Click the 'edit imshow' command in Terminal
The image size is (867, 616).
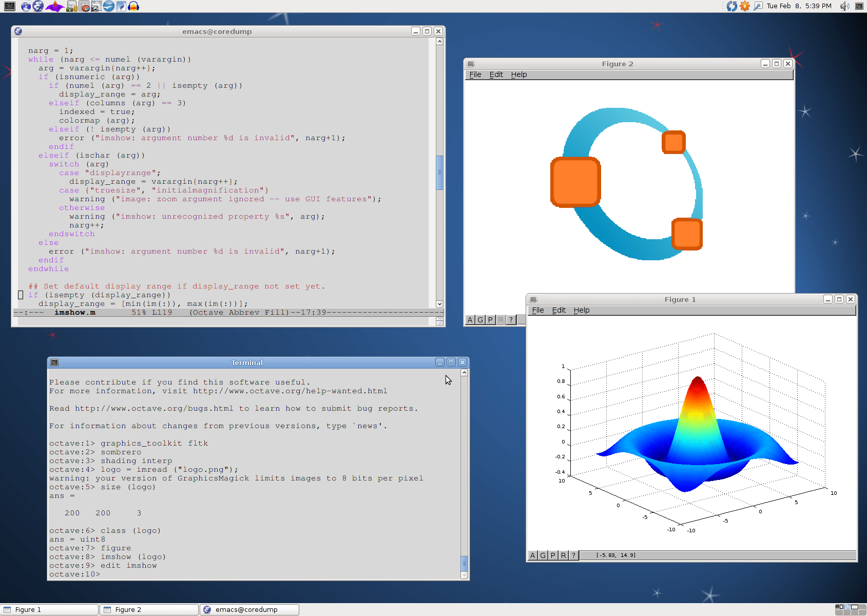pyautogui.click(x=129, y=566)
